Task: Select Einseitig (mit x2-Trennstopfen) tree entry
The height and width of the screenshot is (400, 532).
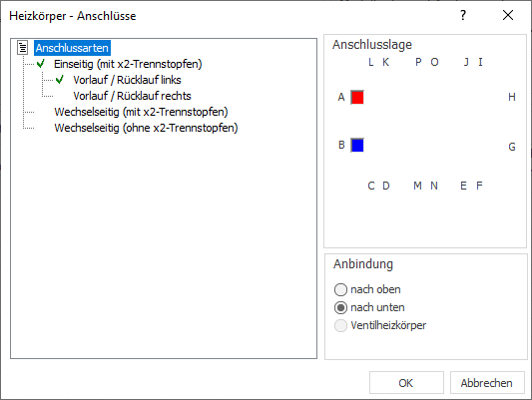Action: pos(128,64)
